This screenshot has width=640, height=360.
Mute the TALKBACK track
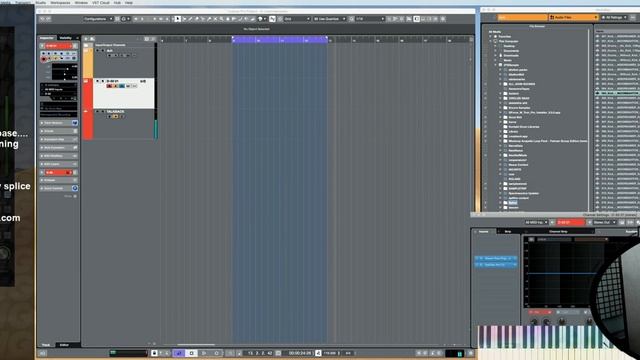[98, 111]
